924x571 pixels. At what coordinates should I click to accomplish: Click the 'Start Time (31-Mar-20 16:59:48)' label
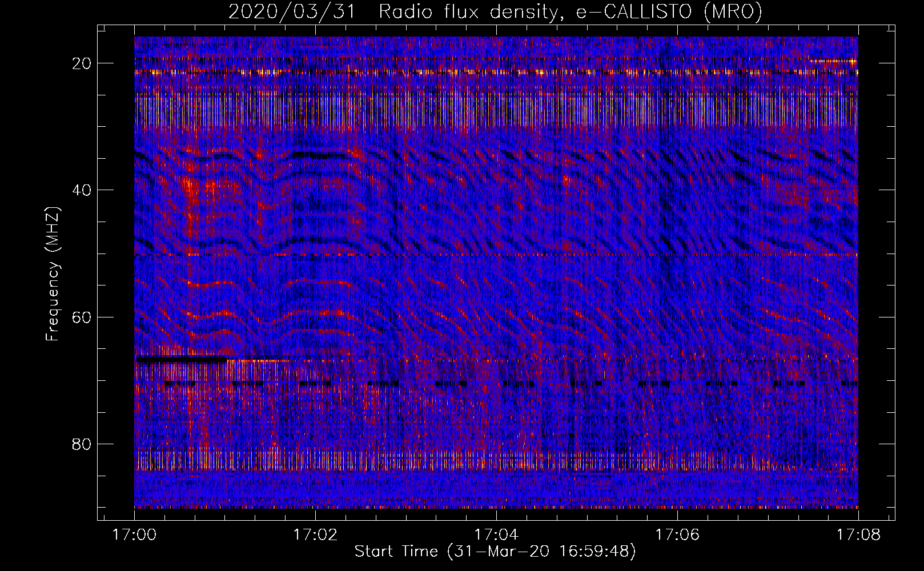click(x=495, y=551)
